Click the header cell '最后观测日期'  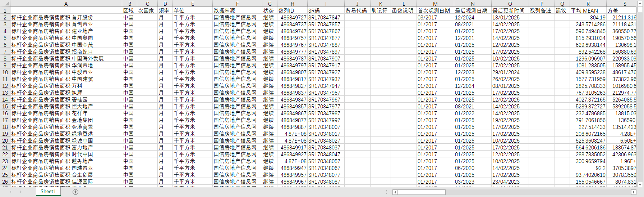pyautogui.click(x=473, y=10)
